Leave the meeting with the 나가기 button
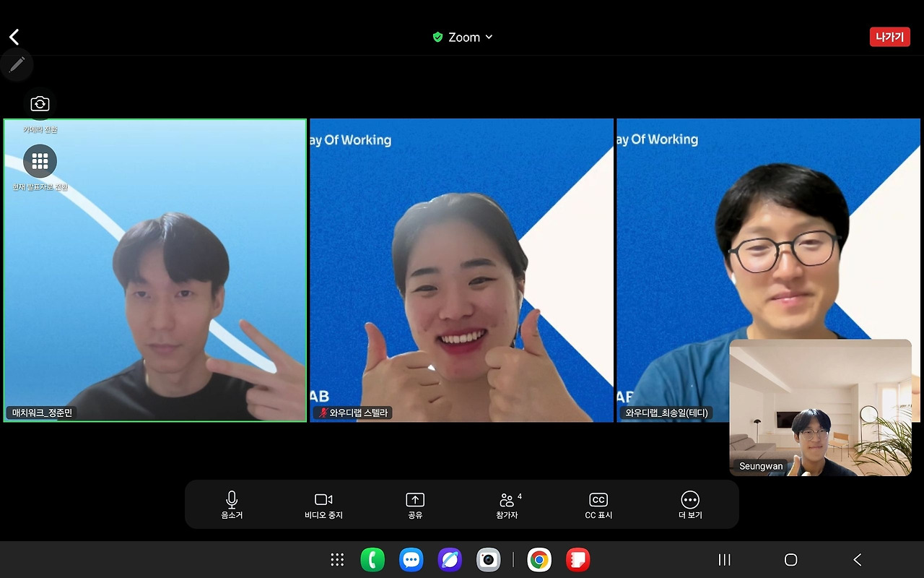924x578 pixels. (889, 37)
